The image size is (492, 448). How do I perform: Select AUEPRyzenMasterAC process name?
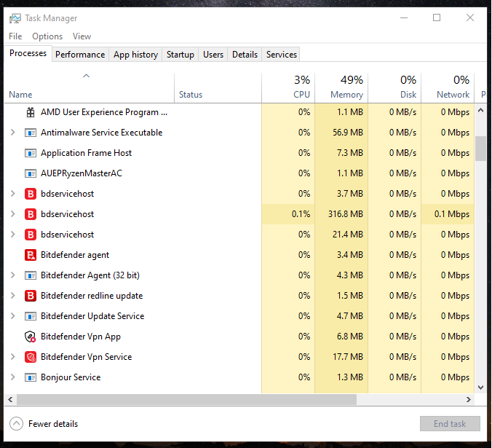(82, 173)
